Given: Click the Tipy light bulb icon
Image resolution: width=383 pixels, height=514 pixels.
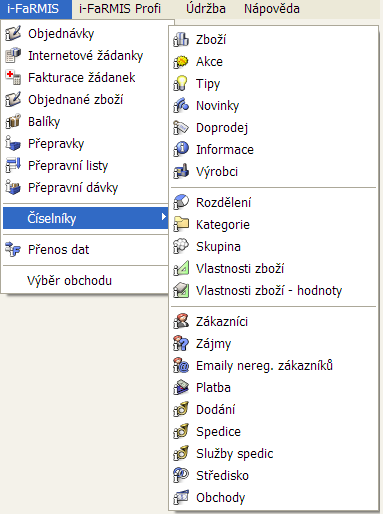Looking at the screenshot, I should (x=181, y=83).
